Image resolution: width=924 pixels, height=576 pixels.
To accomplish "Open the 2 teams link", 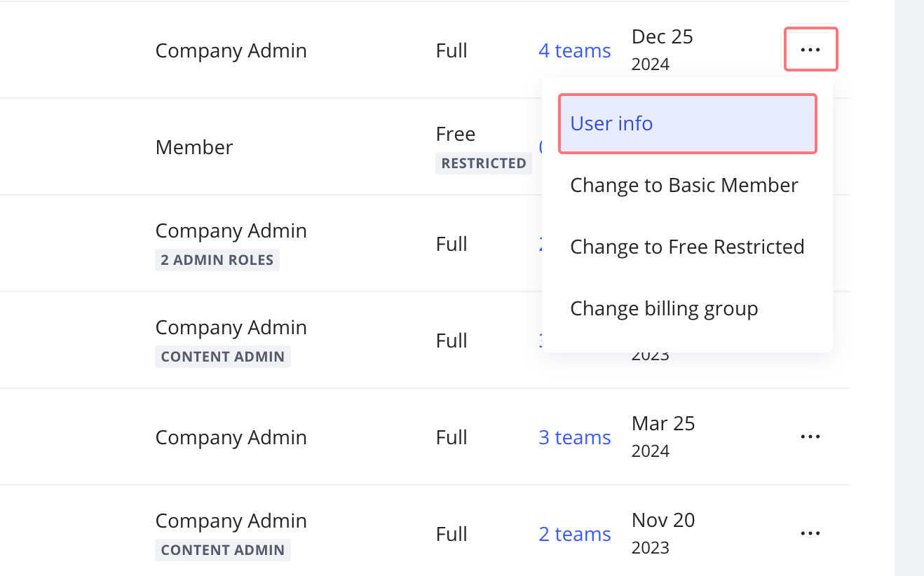I will pos(574,534).
